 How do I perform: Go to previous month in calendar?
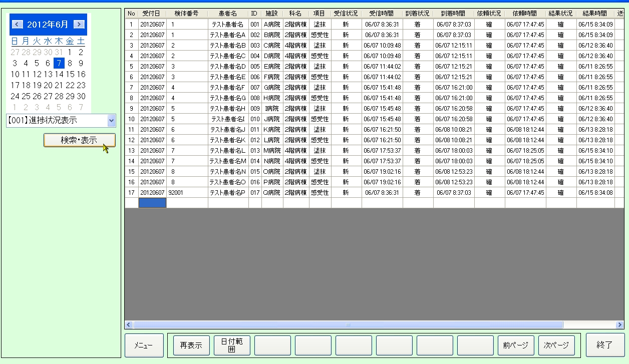[x=17, y=24]
